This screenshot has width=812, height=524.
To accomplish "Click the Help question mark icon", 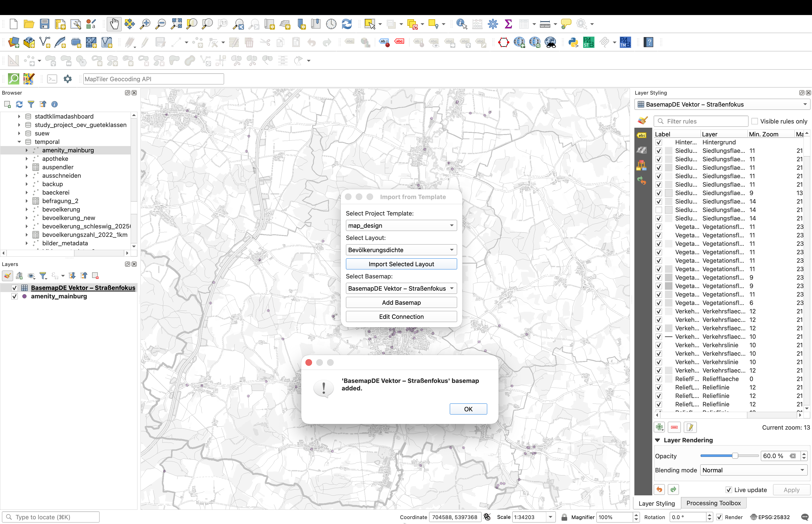I will (648, 42).
